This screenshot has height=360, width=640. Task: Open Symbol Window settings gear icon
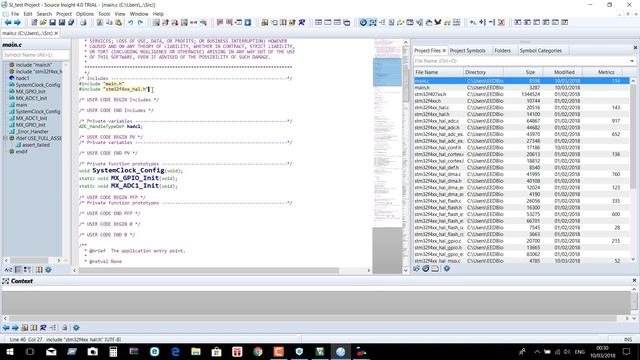point(48,269)
